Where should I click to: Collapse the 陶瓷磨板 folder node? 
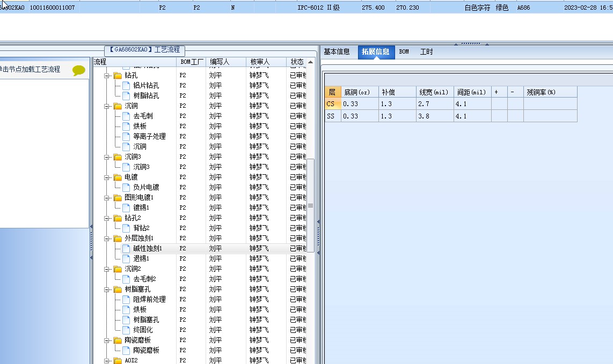coord(106,340)
